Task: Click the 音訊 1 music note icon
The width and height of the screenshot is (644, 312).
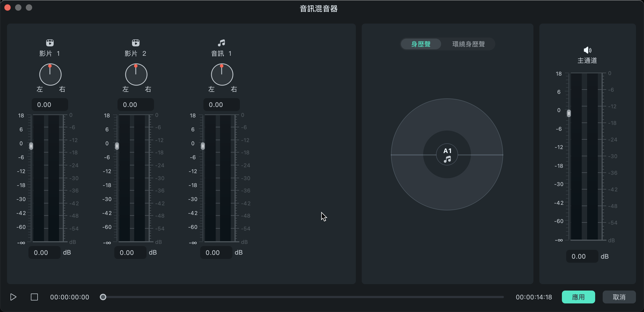Action: pyautogui.click(x=222, y=43)
